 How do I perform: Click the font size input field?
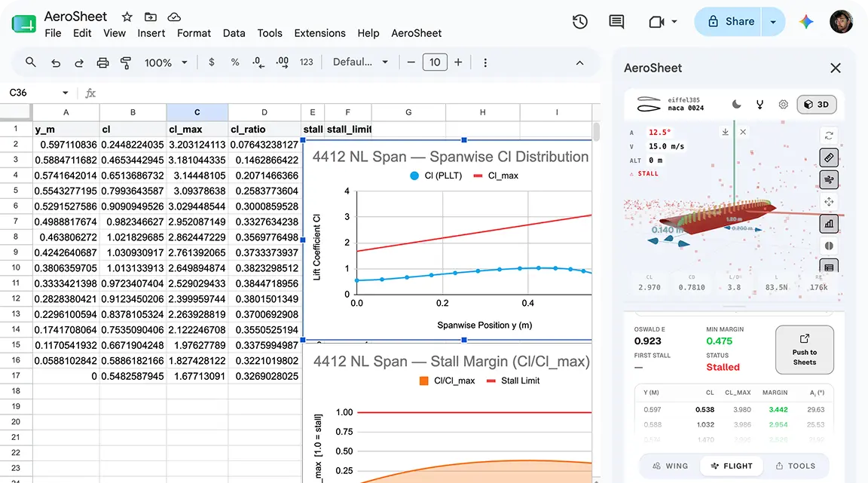click(x=435, y=62)
